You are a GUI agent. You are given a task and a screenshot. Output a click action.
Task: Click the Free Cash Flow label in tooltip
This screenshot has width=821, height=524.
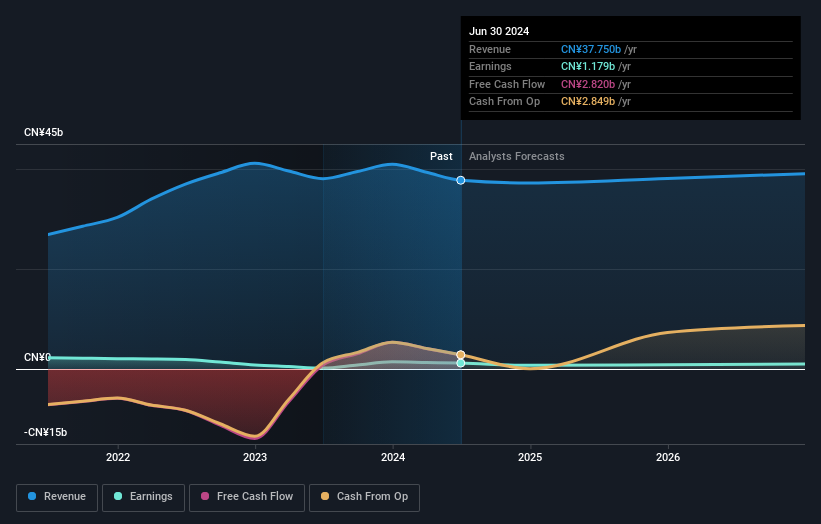[x=507, y=84]
